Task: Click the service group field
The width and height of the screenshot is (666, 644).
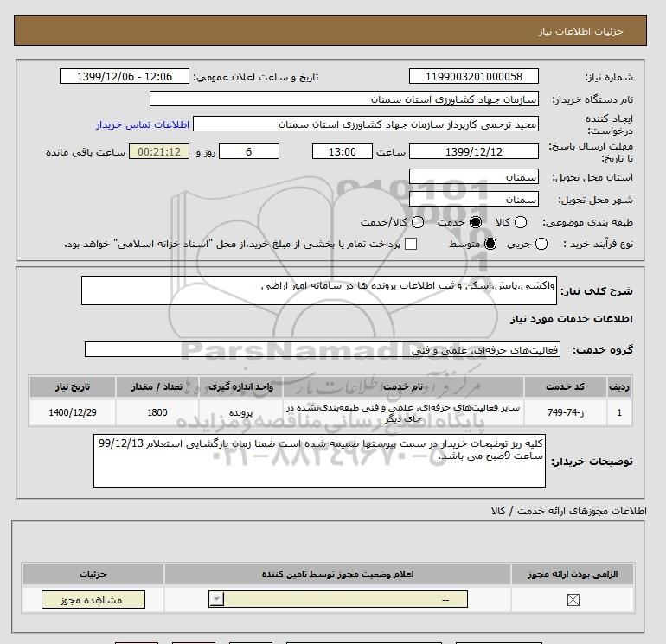Action: coord(323,349)
